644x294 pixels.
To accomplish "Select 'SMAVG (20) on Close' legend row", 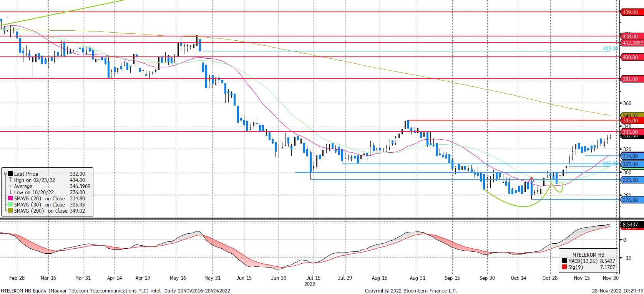I will tap(40, 198).
